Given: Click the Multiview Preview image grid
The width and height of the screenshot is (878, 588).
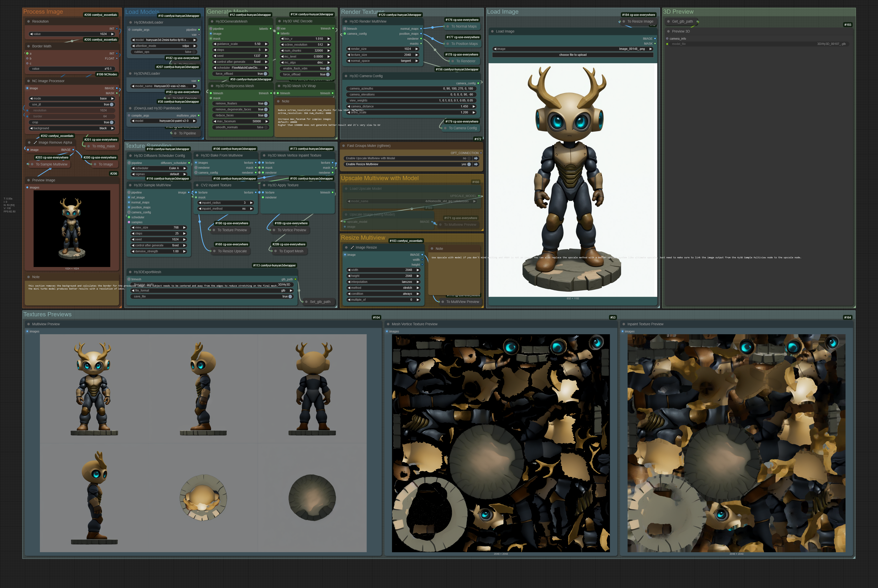Looking at the screenshot, I should (x=203, y=443).
